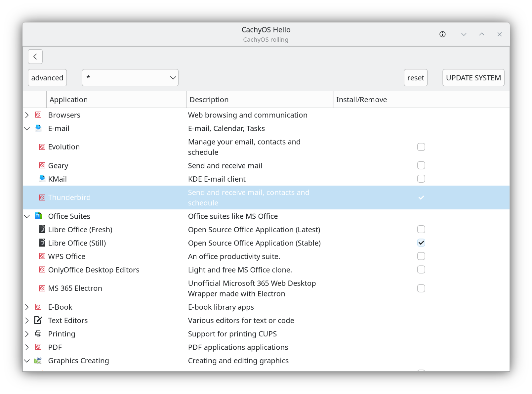Tick the Libre Office (Fresh) checkbox

click(x=421, y=229)
